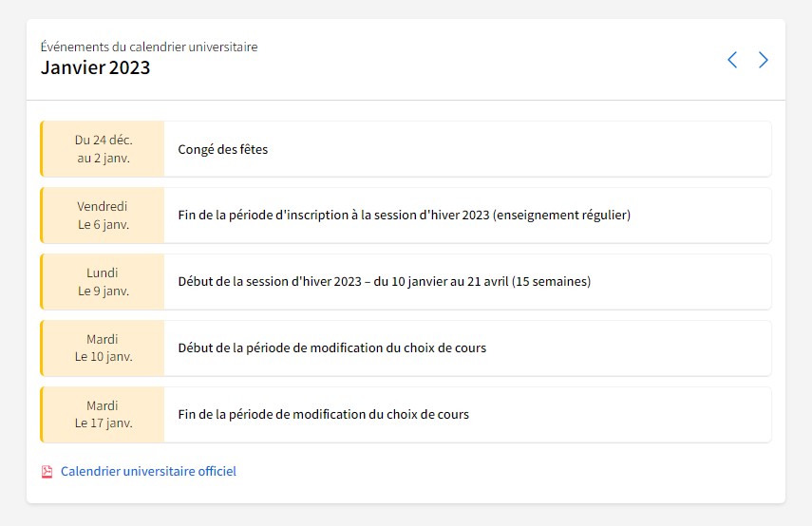This screenshot has width=812, height=526.
Task: Click the enseignement régulier text in the inscription event
Action: (x=561, y=215)
